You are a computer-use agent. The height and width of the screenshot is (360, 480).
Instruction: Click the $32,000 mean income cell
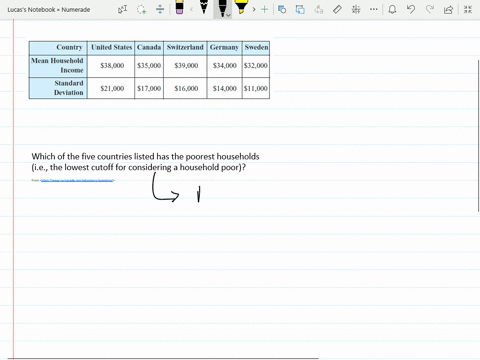tap(256, 66)
